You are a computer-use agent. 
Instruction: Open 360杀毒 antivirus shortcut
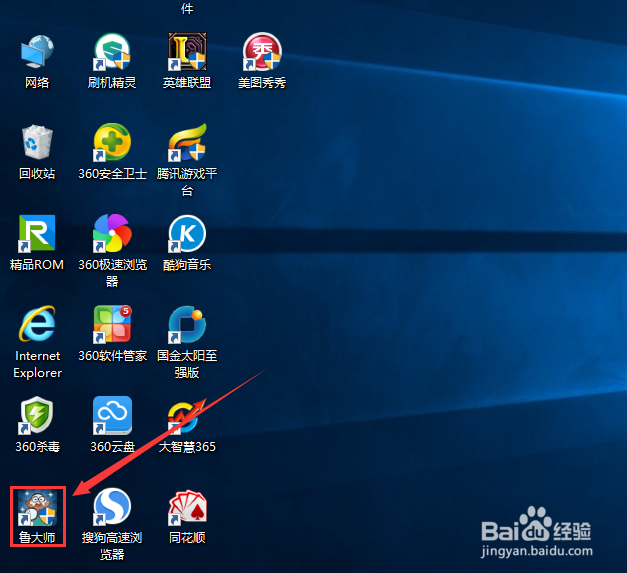(37, 415)
